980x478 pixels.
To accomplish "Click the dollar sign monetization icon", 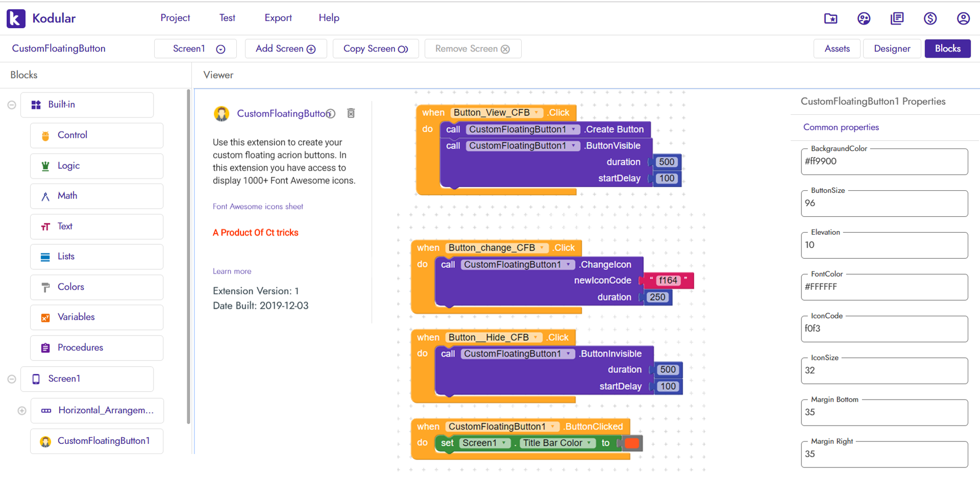I will tap(930, 18).
